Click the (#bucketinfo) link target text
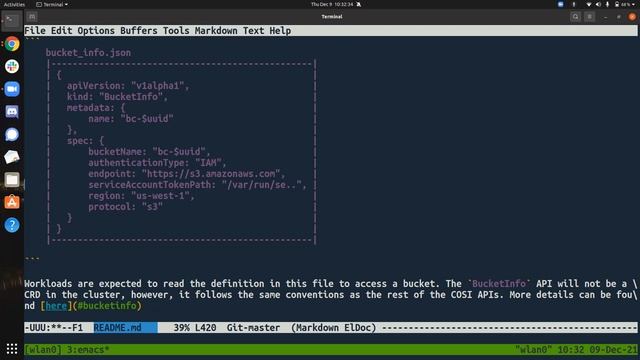This screenshot has height=360, width=640. [x=107, y=306]
